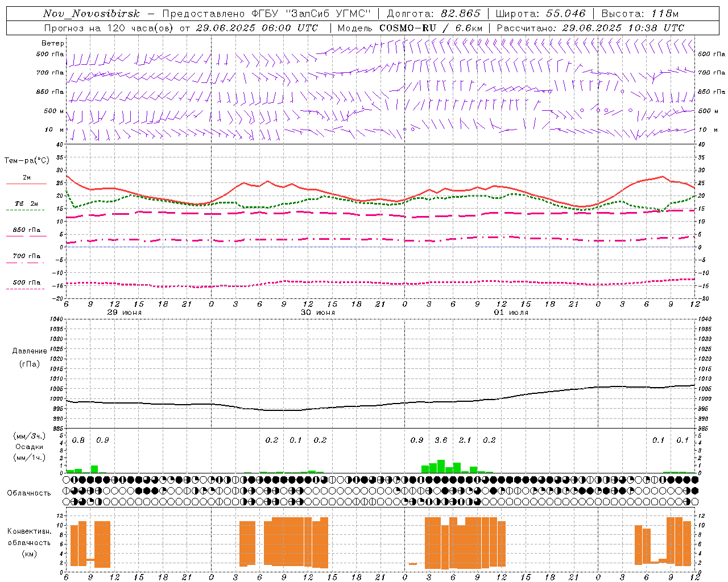Click the 500 гПа temperature legend entry
The height and width of the screenshot is (582, 728).
(27, 282)
